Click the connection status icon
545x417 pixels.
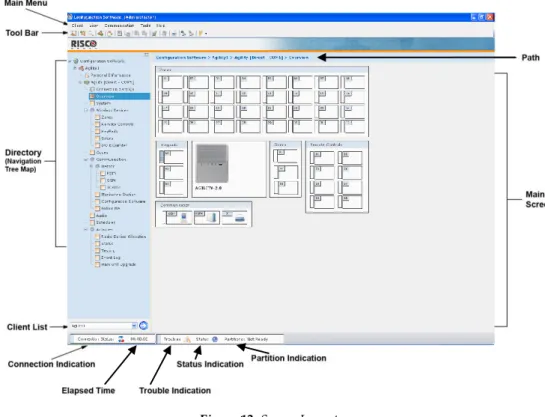click(121, 339)
